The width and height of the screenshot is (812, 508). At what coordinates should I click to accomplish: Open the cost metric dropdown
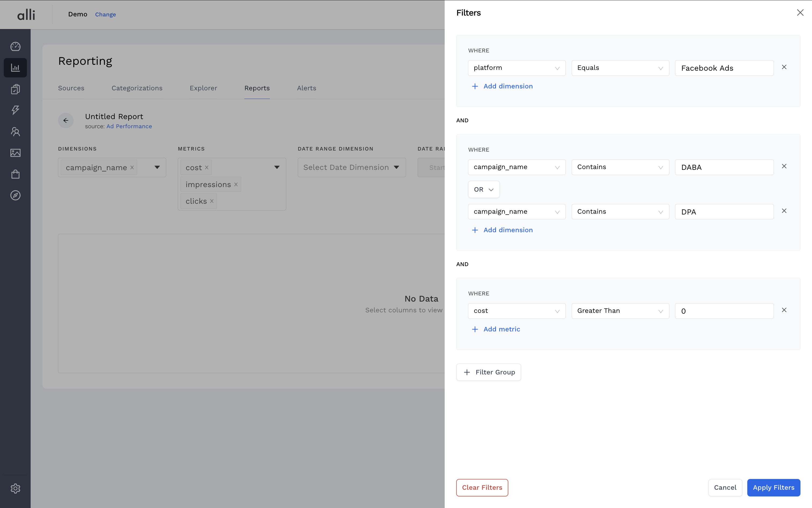[x=517, y=311]
